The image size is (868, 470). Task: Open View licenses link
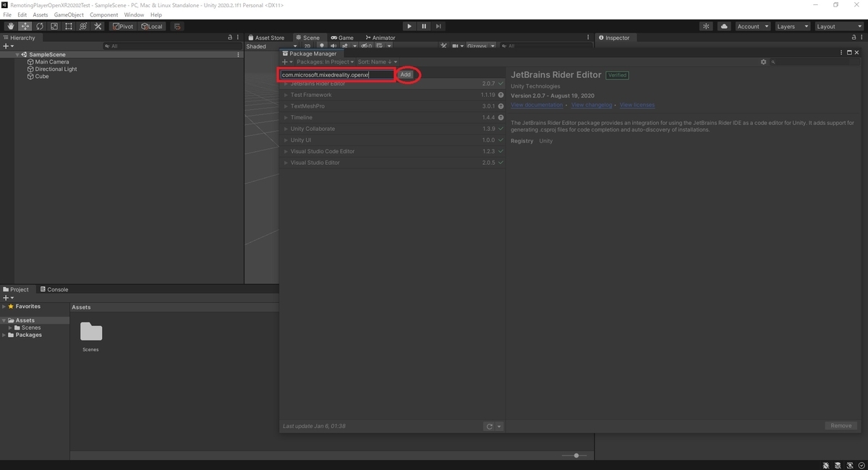[x=637, y=106]
